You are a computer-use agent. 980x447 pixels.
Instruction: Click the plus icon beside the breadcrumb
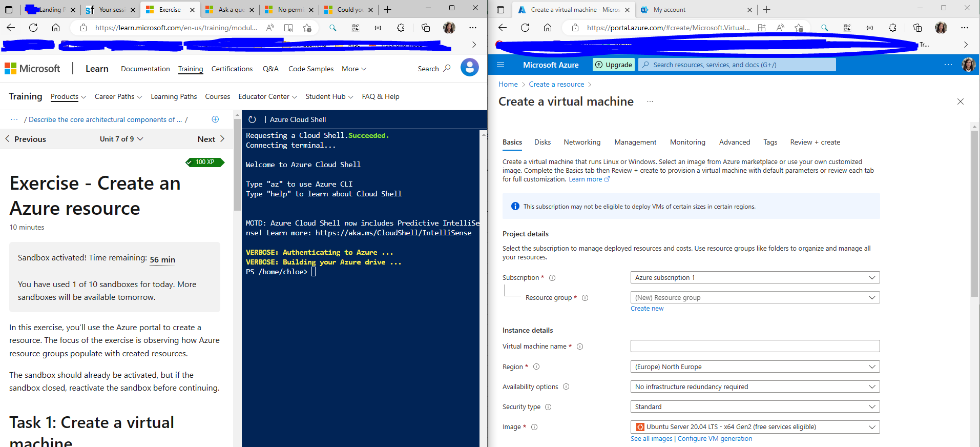click(215, 119)
